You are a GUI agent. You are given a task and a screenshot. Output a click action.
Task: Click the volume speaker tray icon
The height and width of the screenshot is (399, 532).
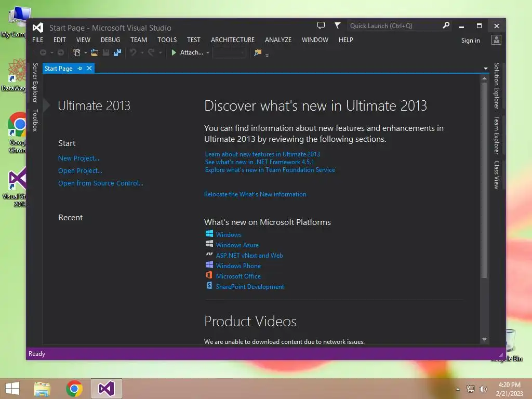[x=483, y=389]
